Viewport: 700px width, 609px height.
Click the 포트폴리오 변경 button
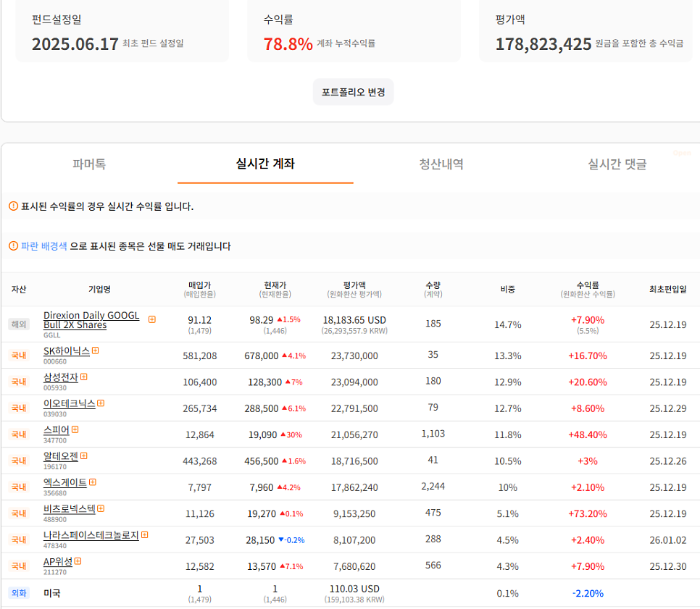click(x=354, y=92)
